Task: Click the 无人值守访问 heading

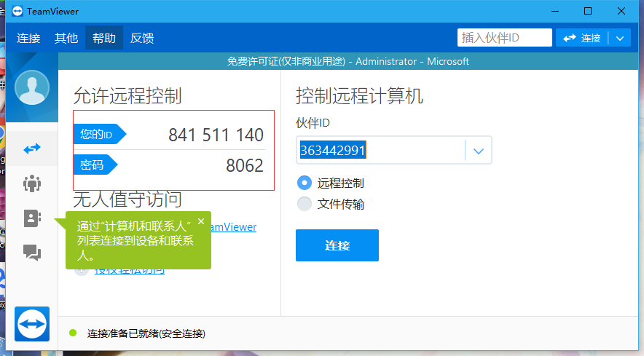Action: click(x=127, y=199)
